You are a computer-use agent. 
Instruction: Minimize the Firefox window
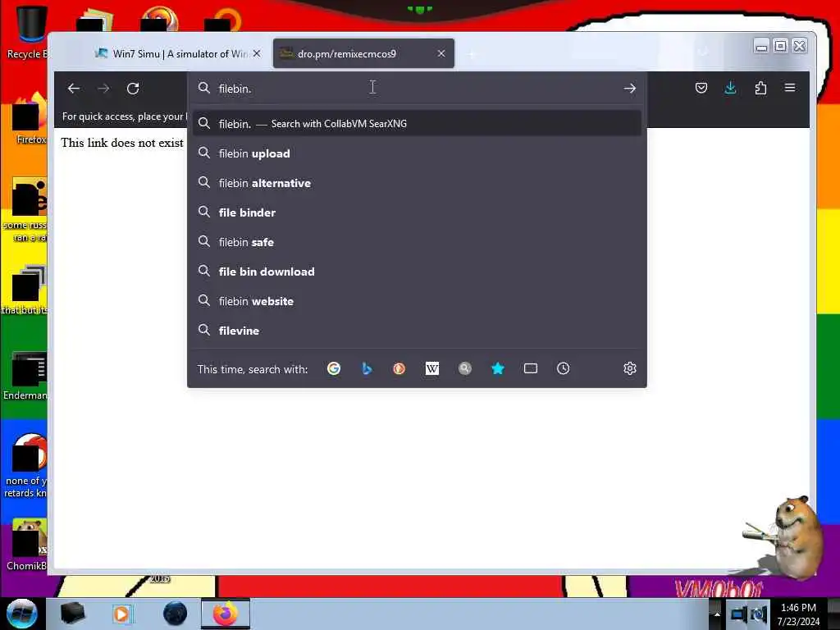pos(761,46)
